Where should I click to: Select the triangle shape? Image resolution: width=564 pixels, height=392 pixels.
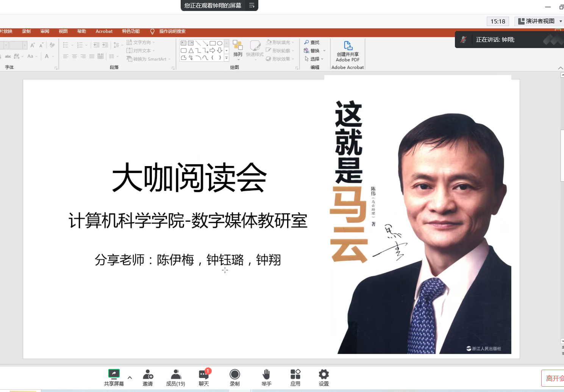(191, 50)
